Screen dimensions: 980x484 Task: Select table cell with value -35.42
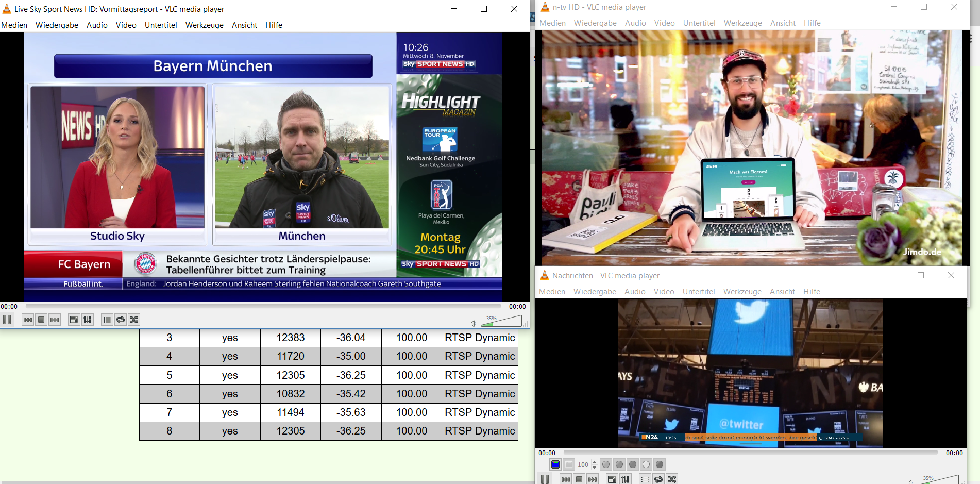click(x=351, y=394)
